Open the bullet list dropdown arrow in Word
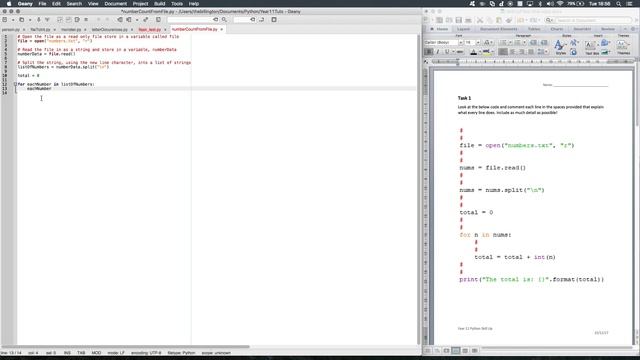The height and width of the screenshot is (360, 640). tap(510, 42)
